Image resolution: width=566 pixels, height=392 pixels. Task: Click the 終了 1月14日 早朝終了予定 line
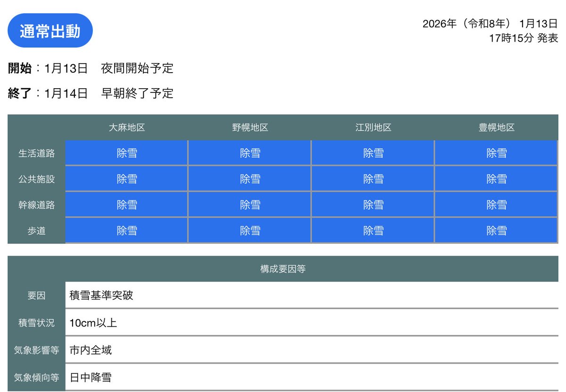point(91,93)
